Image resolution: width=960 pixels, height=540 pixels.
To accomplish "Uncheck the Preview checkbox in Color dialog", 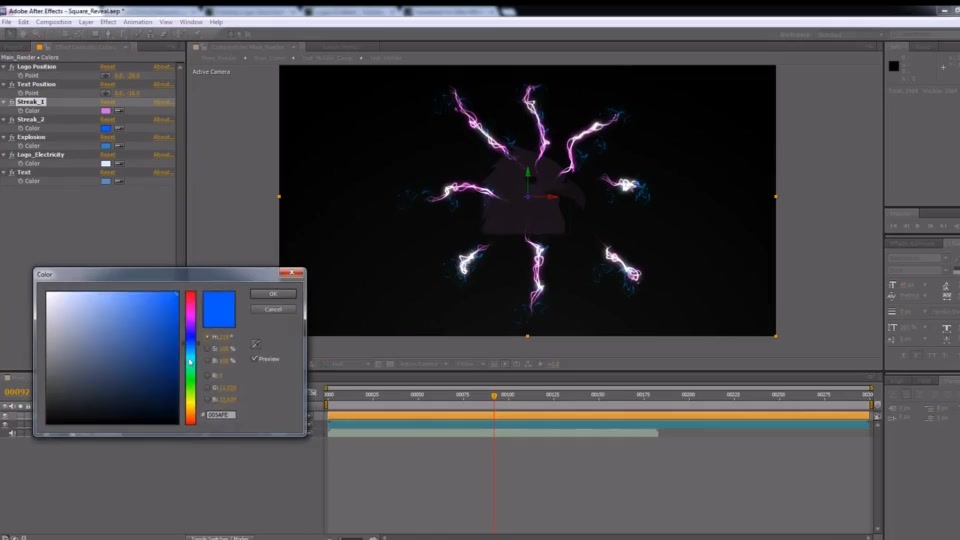I will pyautogui.click(x=255, y=359).
